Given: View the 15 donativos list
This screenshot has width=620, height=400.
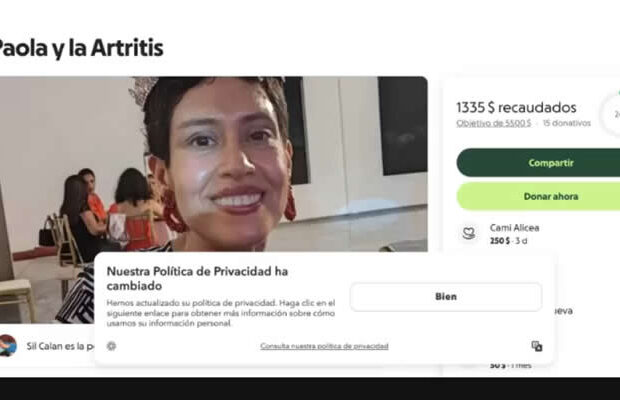Looking at the screenshot, I should point(567,123).
